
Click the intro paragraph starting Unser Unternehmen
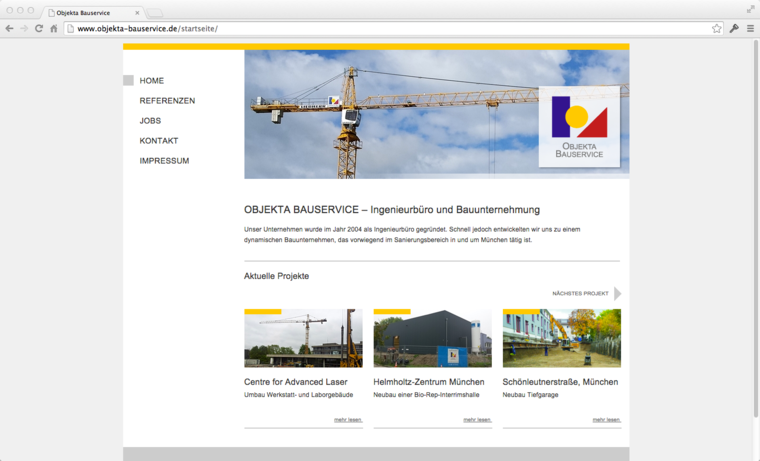click(412, 235)
